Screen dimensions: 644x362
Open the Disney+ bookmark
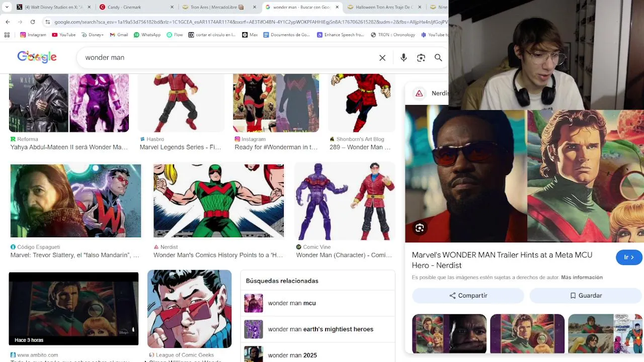[92, 35]
